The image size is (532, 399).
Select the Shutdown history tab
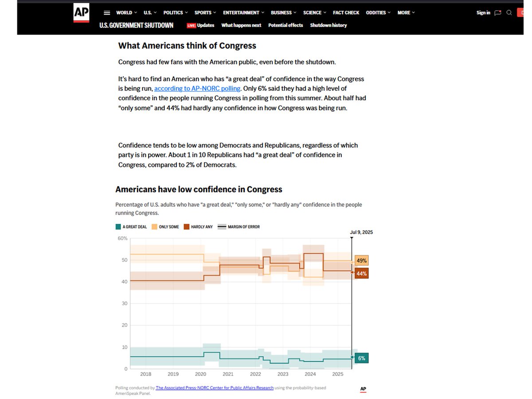(x=328, y=25)
